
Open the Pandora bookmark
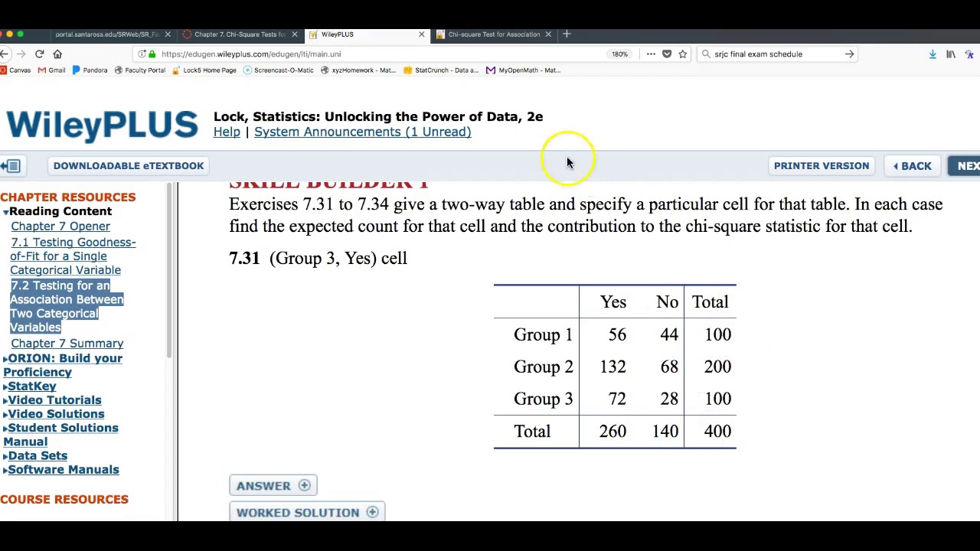pos(90,70)
